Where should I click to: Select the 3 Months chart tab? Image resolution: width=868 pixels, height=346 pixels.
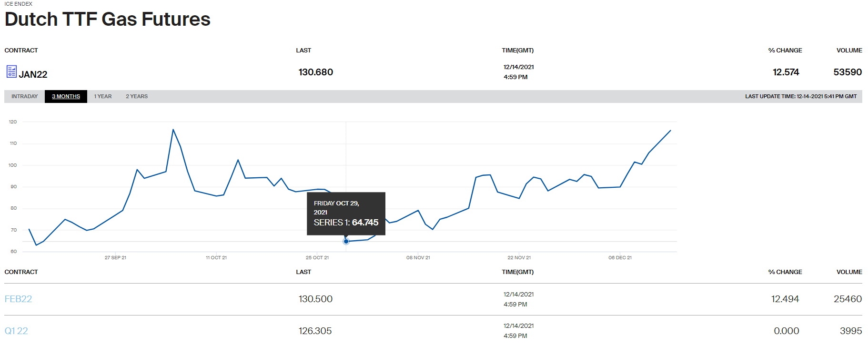(66, 96)
